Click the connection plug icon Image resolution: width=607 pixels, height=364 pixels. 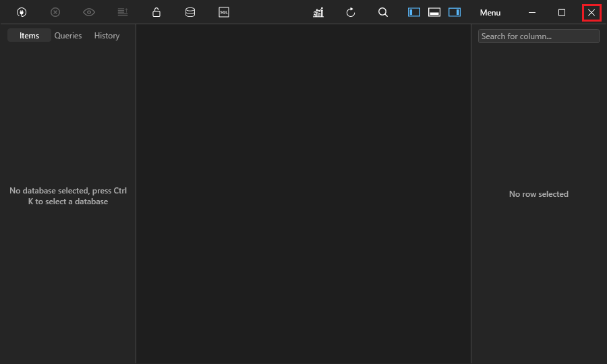pyautogui.click(x=22, y=12)
